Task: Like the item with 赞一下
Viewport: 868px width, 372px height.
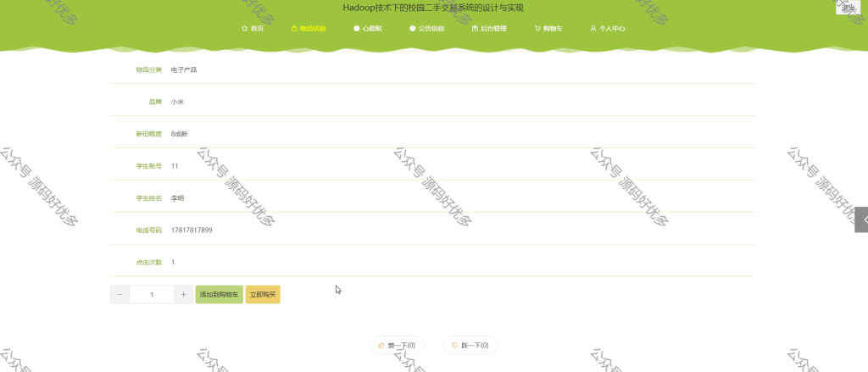Action: (x=397, y=346)
